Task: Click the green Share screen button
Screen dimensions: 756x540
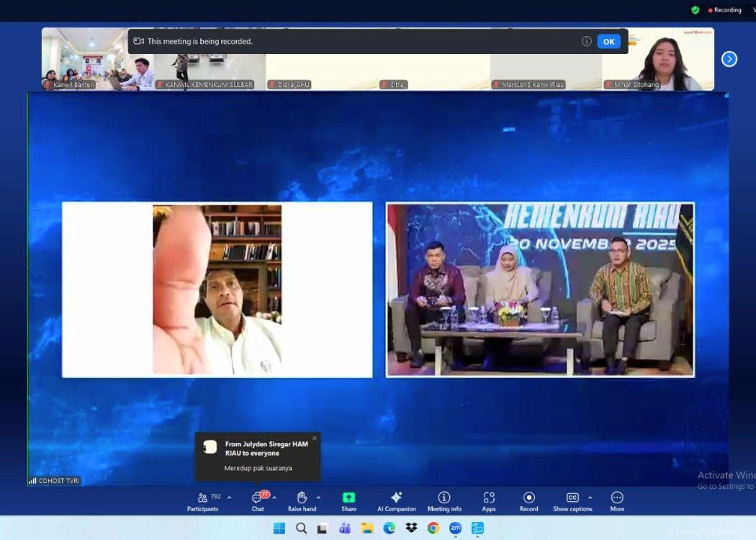Action: [x=348, y=501]
